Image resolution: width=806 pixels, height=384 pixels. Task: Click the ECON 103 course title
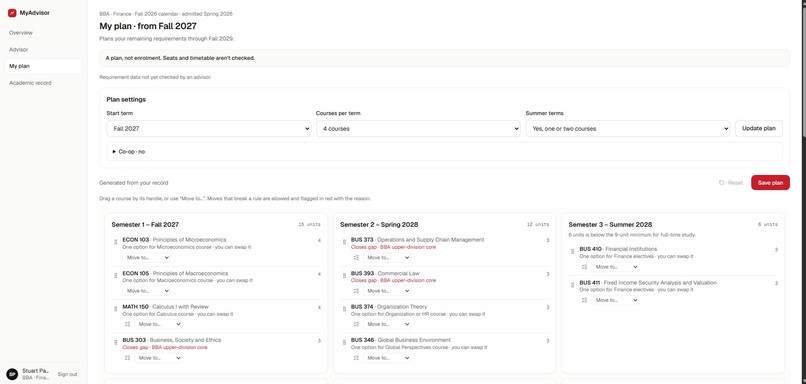pyautogui.click(x=174, y=240)
